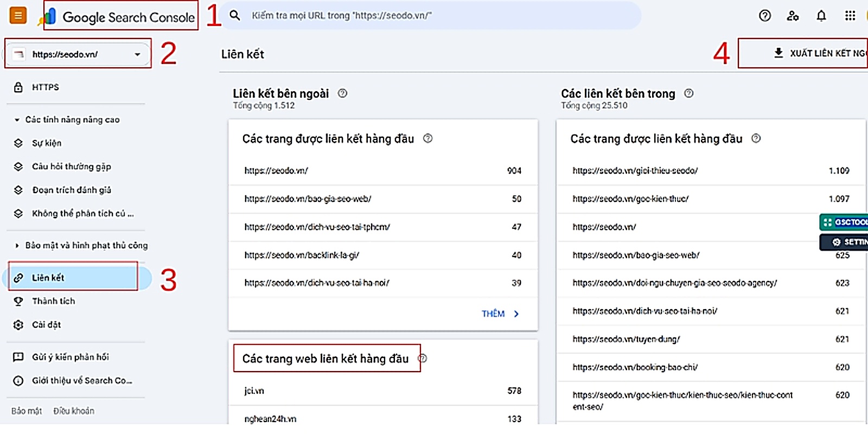Screen dimensions: 868x434
Task: Click the info icon beside Giới thiệu
Action: coord(18,381)
